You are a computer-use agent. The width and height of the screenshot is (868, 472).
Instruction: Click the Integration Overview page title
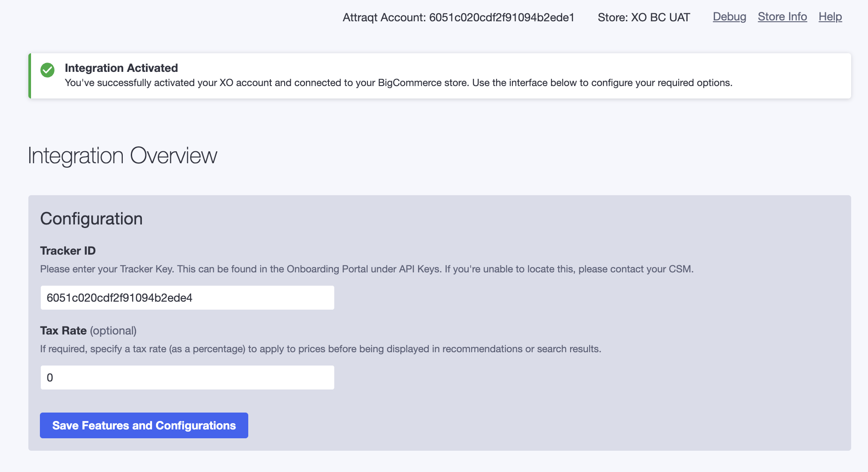pos(122,156)
